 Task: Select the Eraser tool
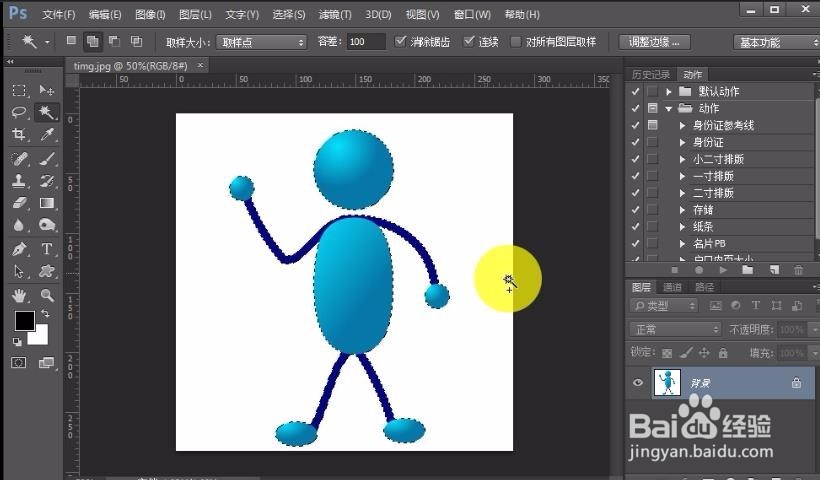(x=19, y=203)
